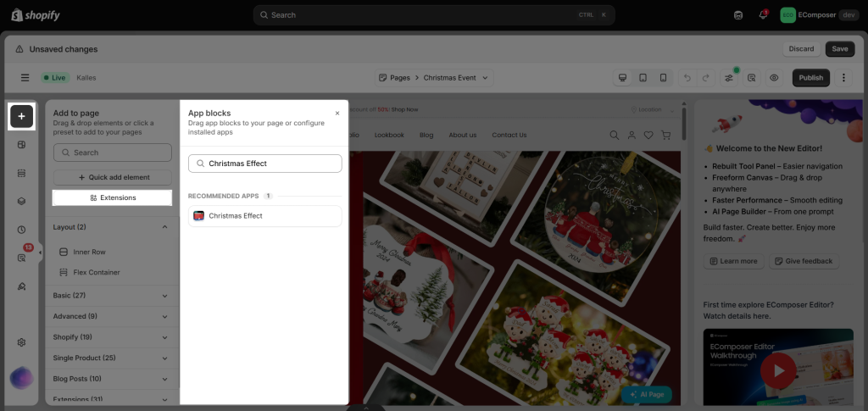
Task: Click the Learn more button
Action: [x=733, y=261]
